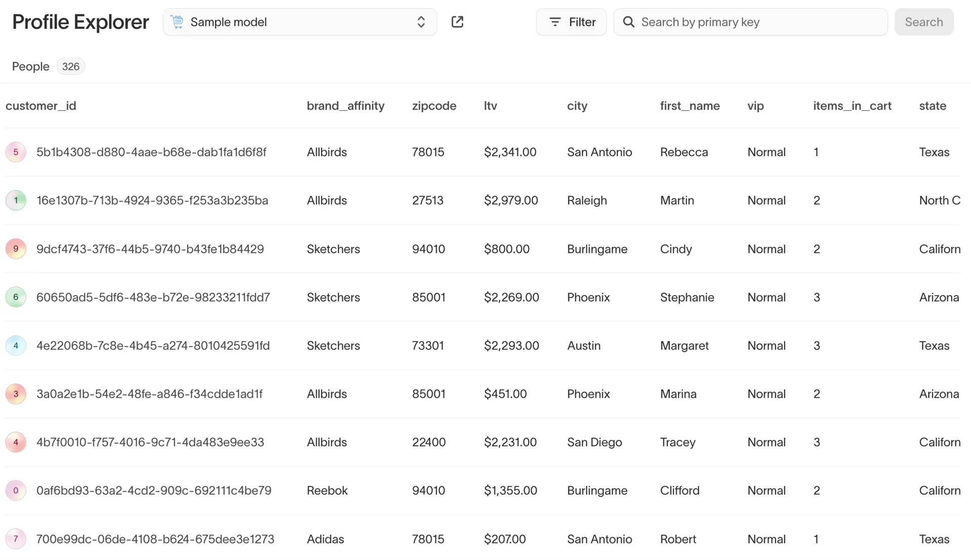Click the Austin city cell

point(584,346)
